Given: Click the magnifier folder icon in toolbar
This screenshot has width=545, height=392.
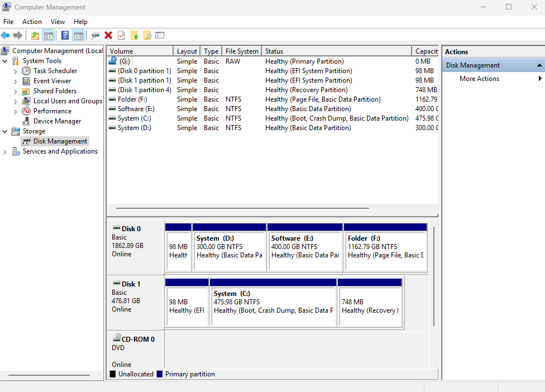Looking at the screenshot, I should pos(147,36).
